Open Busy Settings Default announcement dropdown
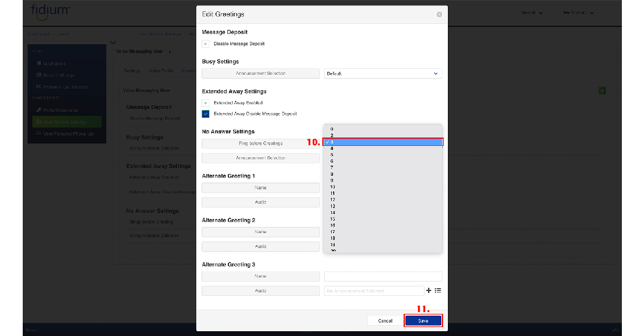 [383, 74]
